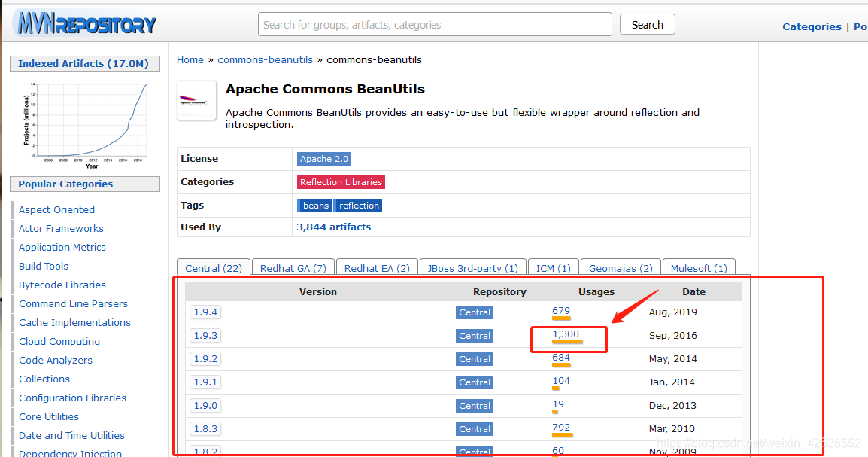Viewport: 868px width, 457px height.
Task: Open the Application Metrics category
Action: pyautogui.click(x=62, y=247)
